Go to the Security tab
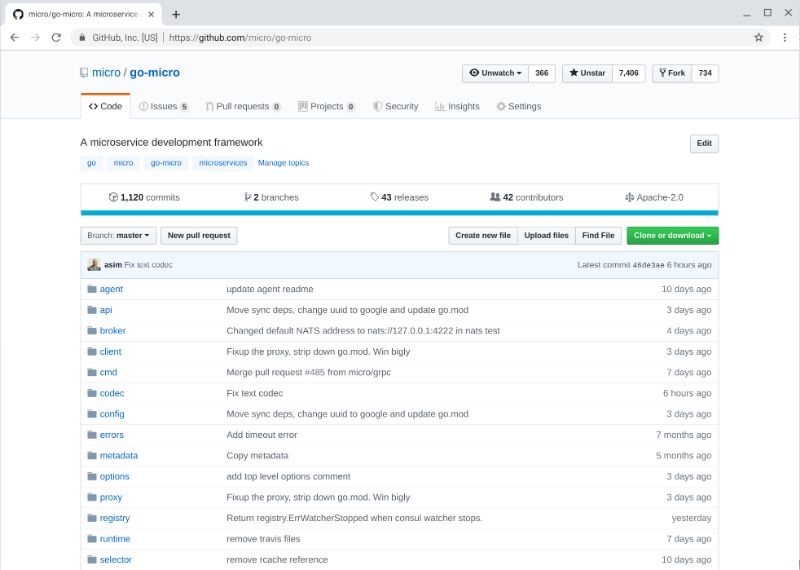The width and height of the screenshot is (800, 570). 395,106
